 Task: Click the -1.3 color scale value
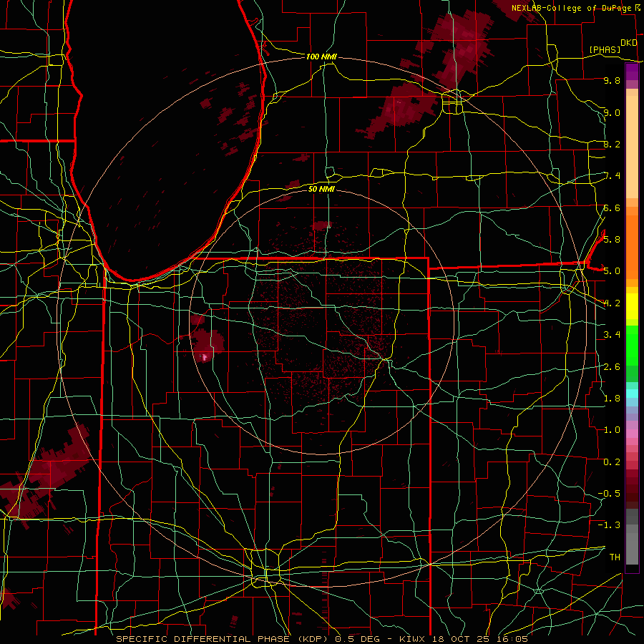coord(609,525)
